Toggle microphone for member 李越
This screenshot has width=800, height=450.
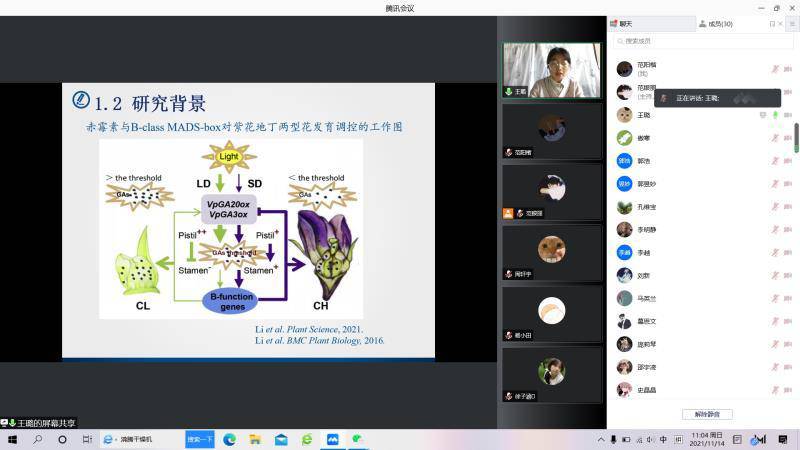click(x=775, y=253)
